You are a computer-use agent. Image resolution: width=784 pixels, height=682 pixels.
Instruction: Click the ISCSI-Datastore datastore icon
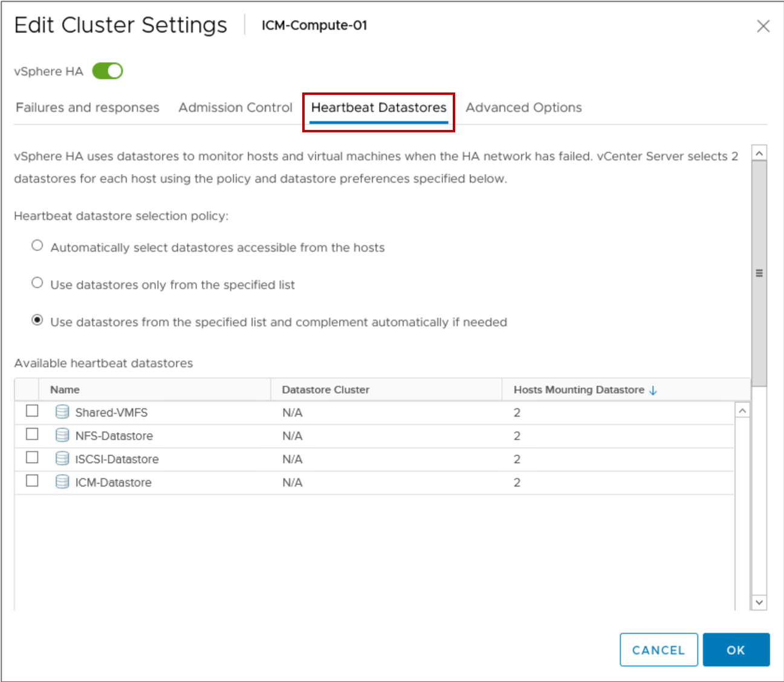(x=62, y=458)
